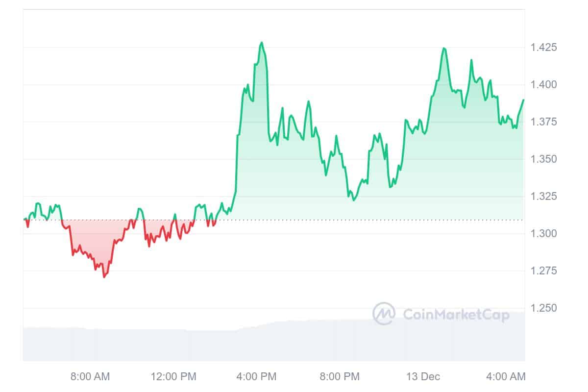This screenshot has width=588, height=392.
Task: Click the 13 Dec date label
Action: [423, 377]
